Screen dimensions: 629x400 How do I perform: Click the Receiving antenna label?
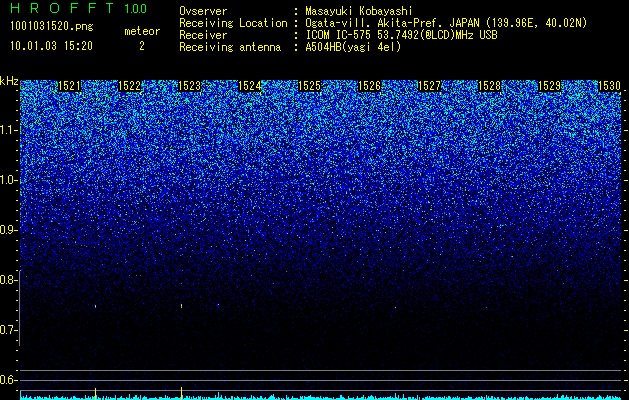click(x=230, y=47)
